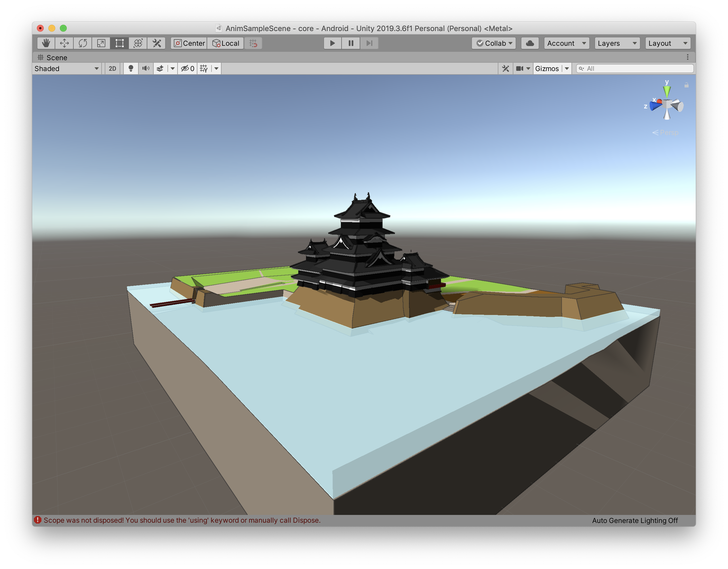Open the 'Scope was not disposed!' error message
The image size is (728, 569).
pos(182,520)
